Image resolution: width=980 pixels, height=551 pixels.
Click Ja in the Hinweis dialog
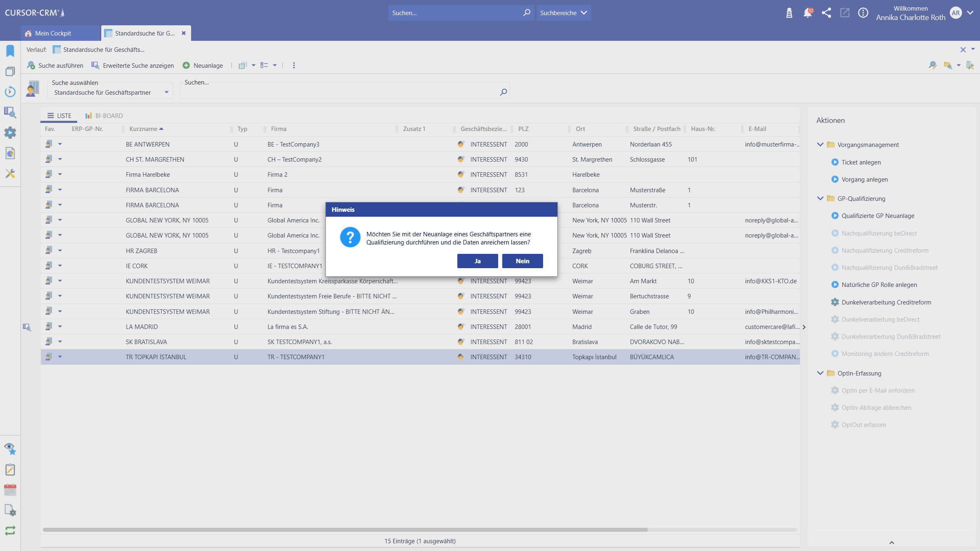(477, 261)
